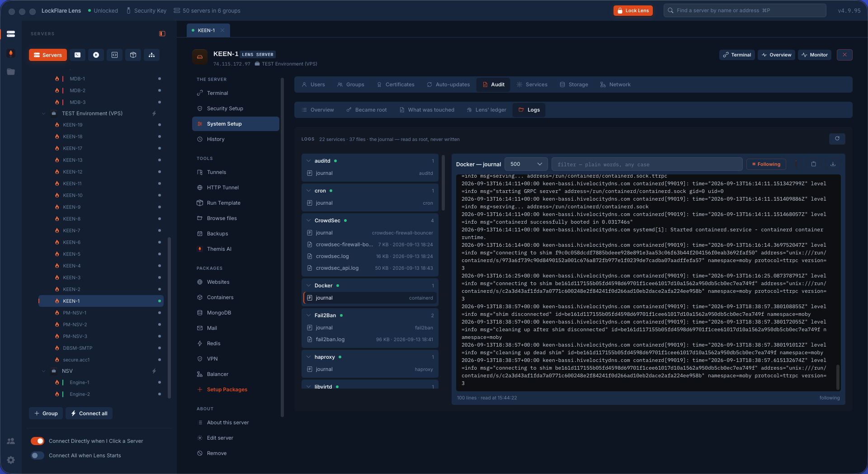Image resolution: width=868 pixels, height=474 pixels.
Task: Open the haproxy journal entry
Action: (370, 369)
